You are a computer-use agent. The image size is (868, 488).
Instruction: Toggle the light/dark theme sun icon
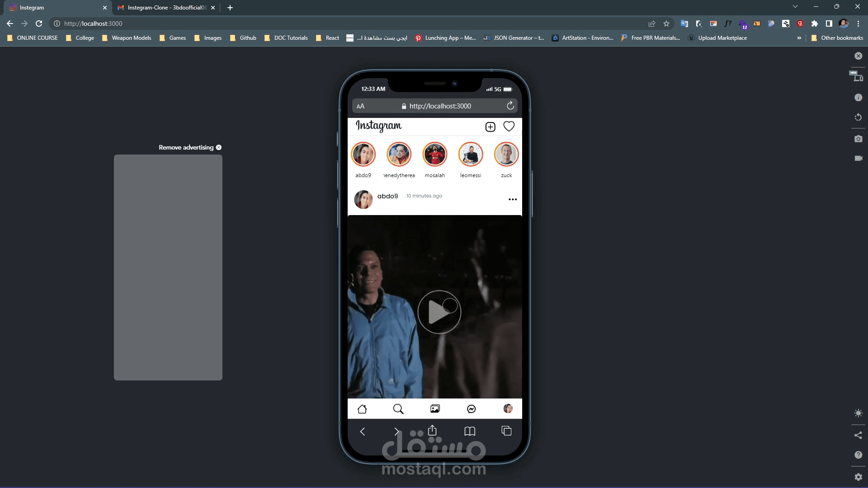[858, 413]
